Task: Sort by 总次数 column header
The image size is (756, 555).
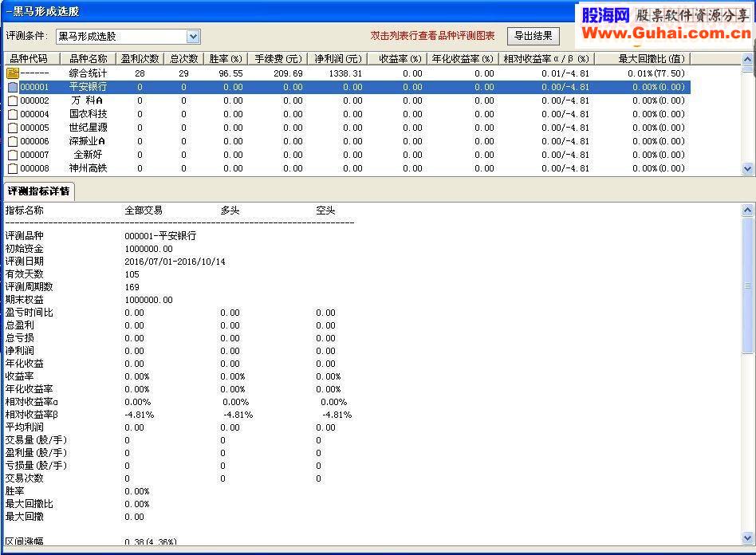Action: point(183,59)
